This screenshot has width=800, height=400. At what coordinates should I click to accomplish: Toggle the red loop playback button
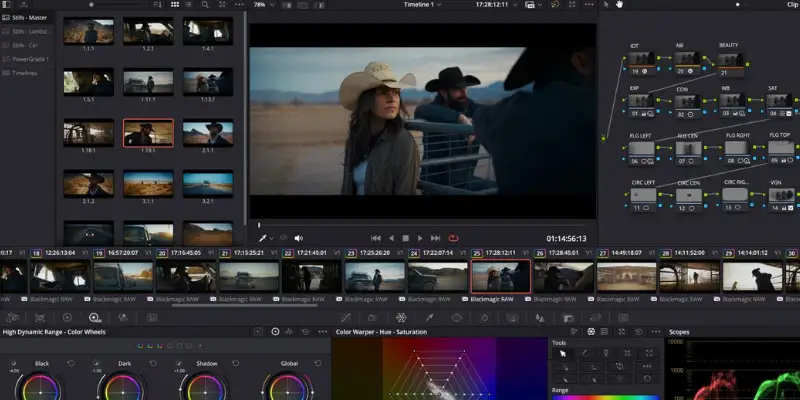[453, 238]
